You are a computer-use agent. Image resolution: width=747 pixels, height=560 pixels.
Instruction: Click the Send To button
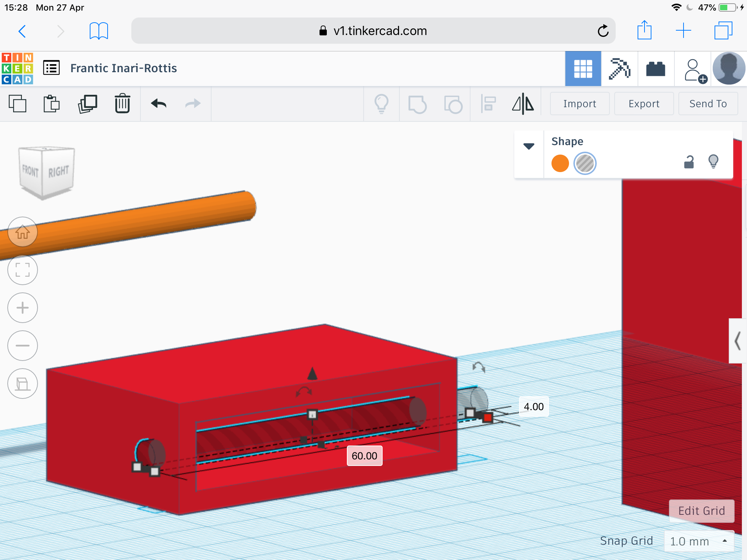pos(708,104)
